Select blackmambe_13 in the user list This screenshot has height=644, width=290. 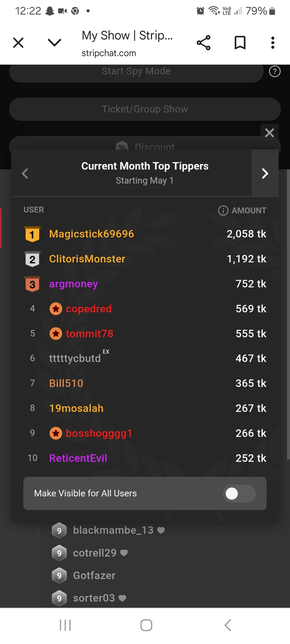(x=113, y=530)
